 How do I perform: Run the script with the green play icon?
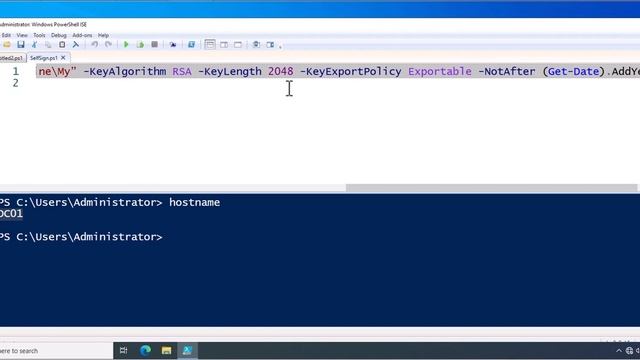(x=126, y=44)
